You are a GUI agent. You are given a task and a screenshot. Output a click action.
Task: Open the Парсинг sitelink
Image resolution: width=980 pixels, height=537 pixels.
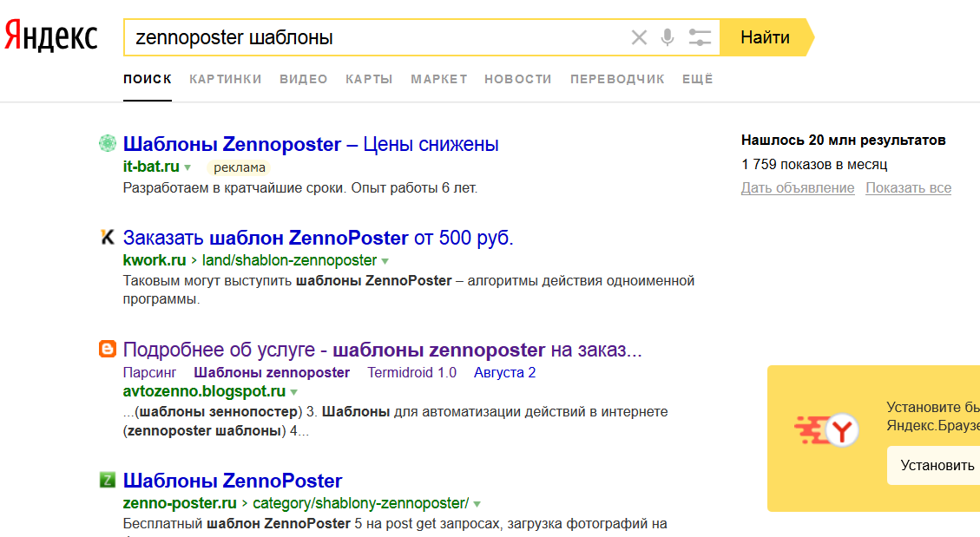coord(149,373)
